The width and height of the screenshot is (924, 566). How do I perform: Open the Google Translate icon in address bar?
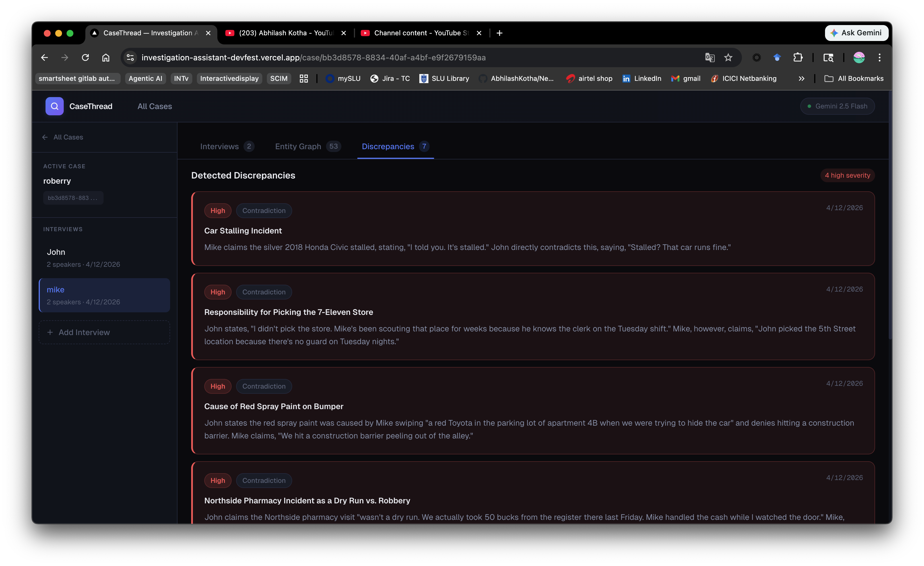click(709, 58)
